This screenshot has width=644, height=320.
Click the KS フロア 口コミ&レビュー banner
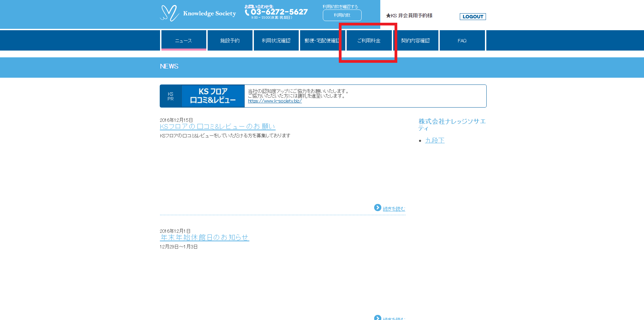pos(213,96)
